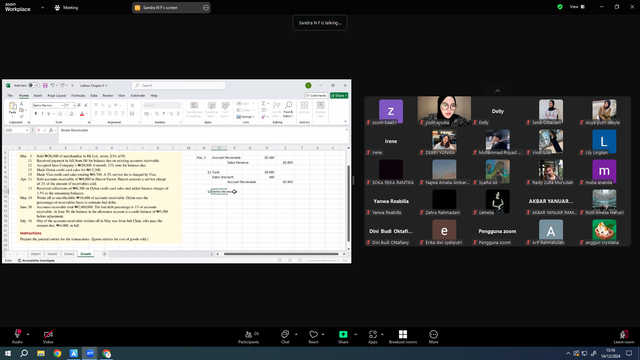The height and width of the screenshot is (360, 640).
Task: Select the Sheet1 worksheet tab
Action: [36, 254]
